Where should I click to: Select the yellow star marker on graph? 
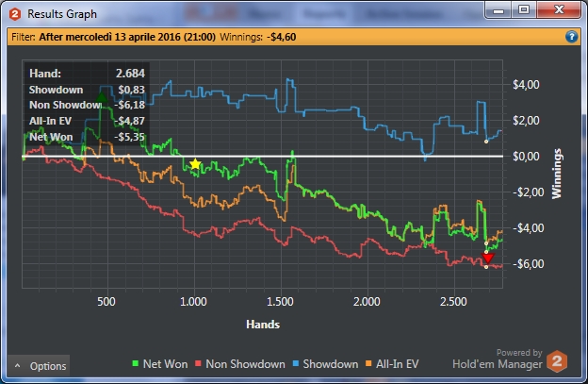[x=195, y=164]
